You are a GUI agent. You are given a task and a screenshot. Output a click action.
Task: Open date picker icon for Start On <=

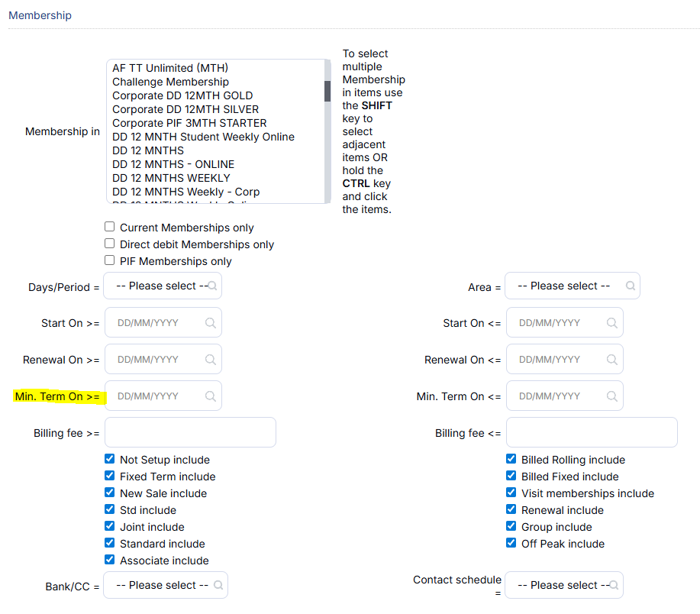tap(612, 323)
